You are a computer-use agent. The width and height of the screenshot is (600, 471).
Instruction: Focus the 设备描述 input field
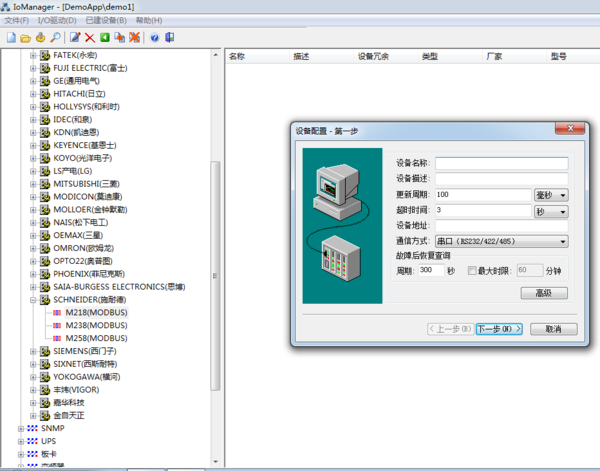[502, 179]
